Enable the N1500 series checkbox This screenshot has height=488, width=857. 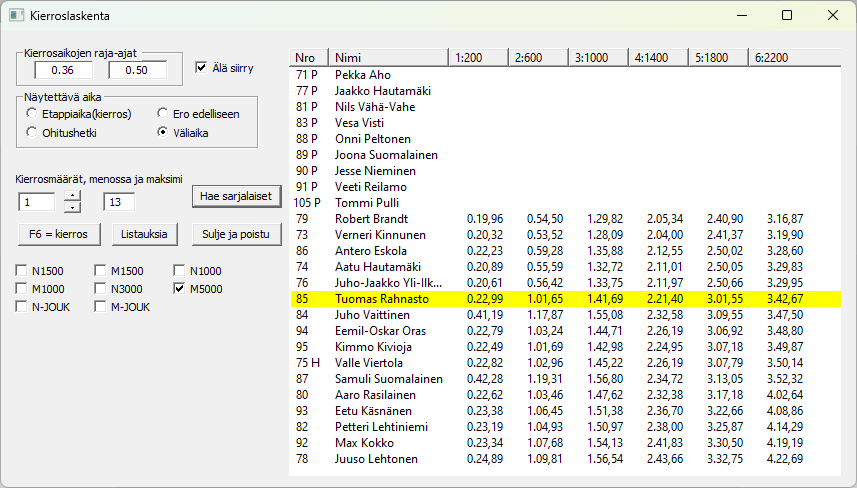coord(22,271)
